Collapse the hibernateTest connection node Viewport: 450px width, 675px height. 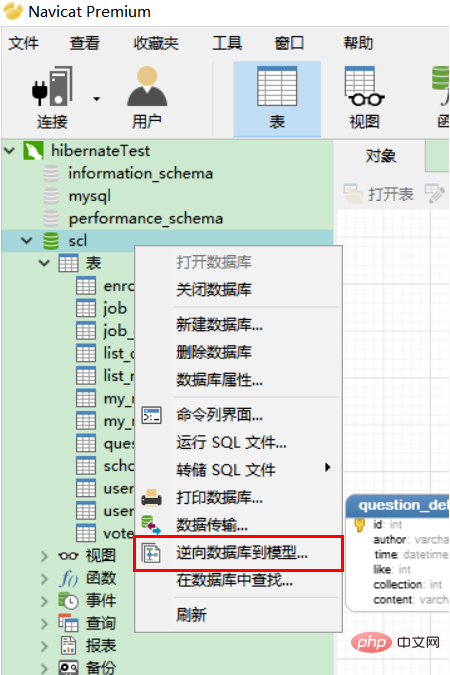[9, 151]
